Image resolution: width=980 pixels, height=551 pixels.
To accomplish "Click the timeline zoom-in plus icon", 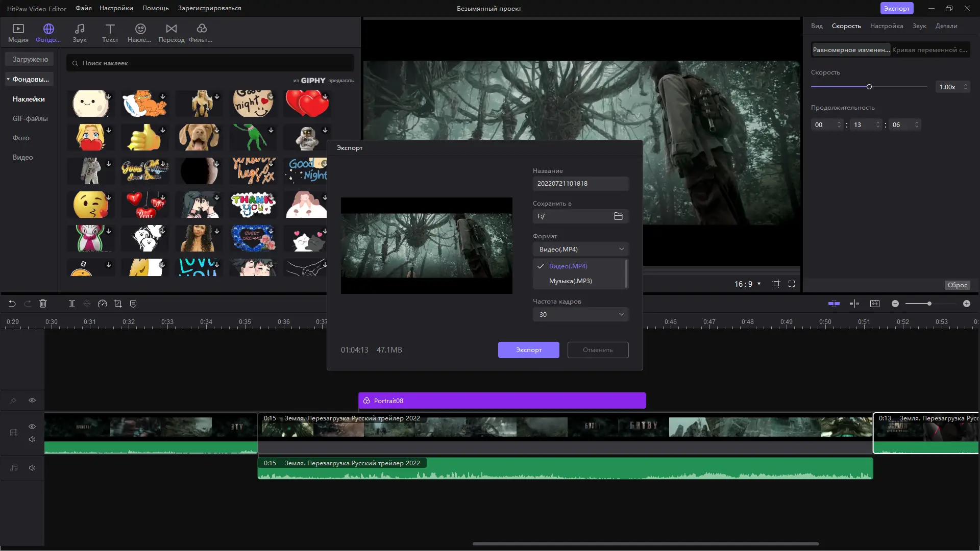I will [967, 304].
